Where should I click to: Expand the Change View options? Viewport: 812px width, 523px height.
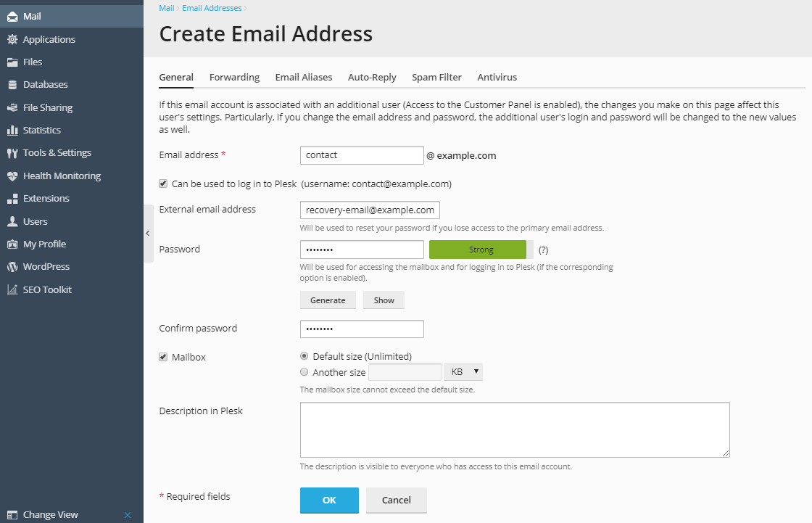pos(51,514)
